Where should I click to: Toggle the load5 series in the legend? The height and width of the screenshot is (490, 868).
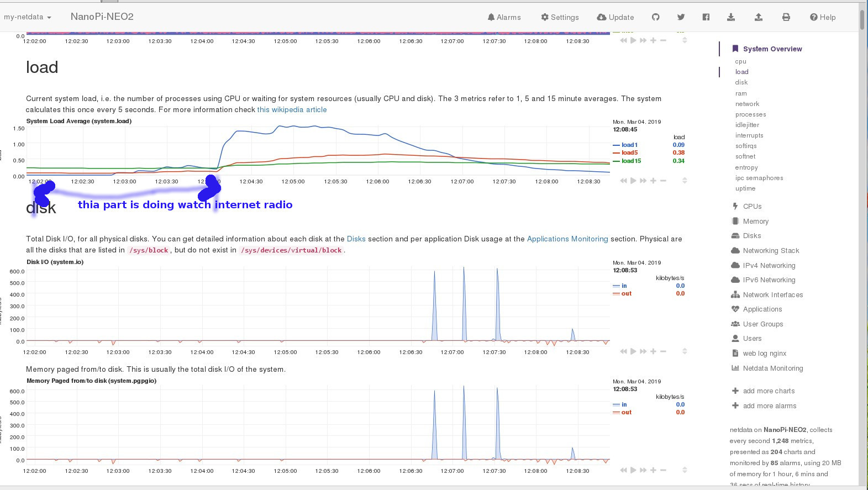pos(629,152)
